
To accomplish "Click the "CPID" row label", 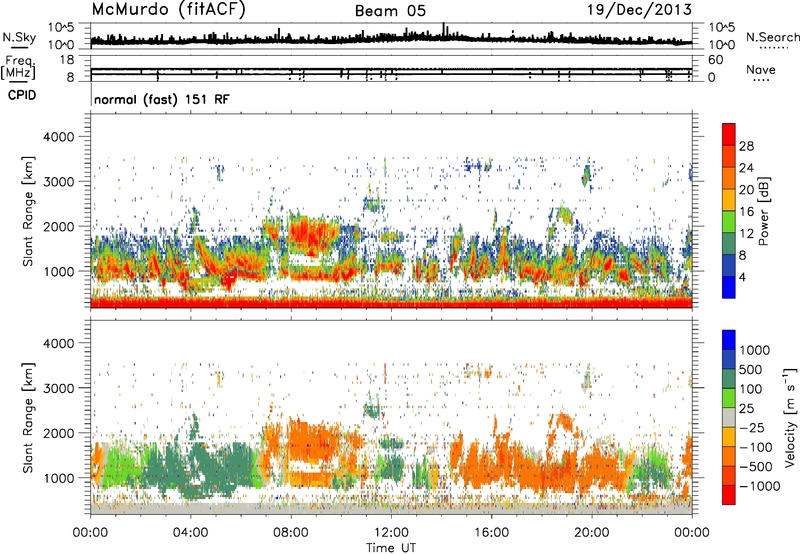I will point(22,95).
